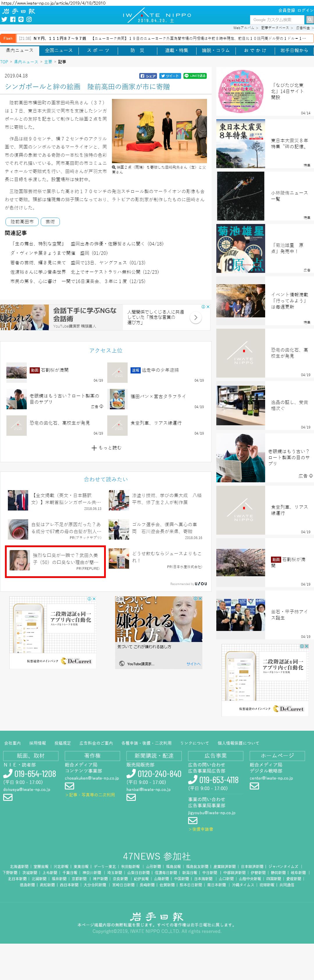
Task: Open the left DeCurret ad below 合わせて読みたい
Action: coord(53,632)
